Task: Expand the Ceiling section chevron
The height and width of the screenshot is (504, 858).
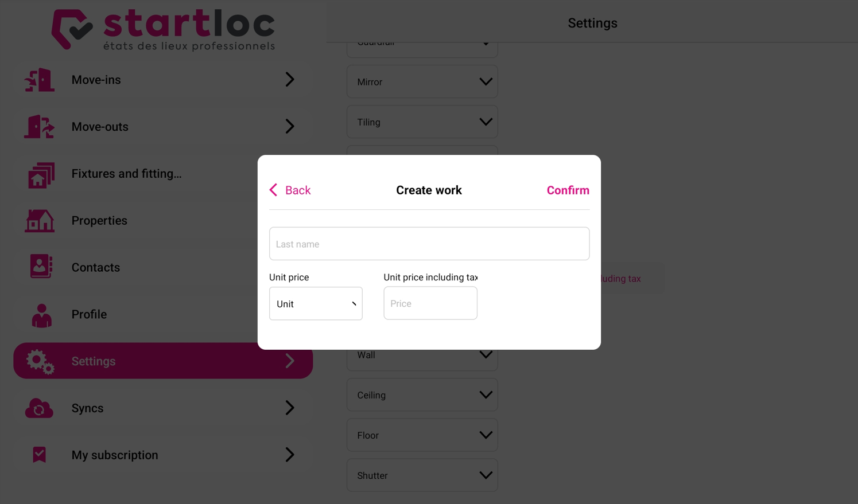Action: [486, 395]
